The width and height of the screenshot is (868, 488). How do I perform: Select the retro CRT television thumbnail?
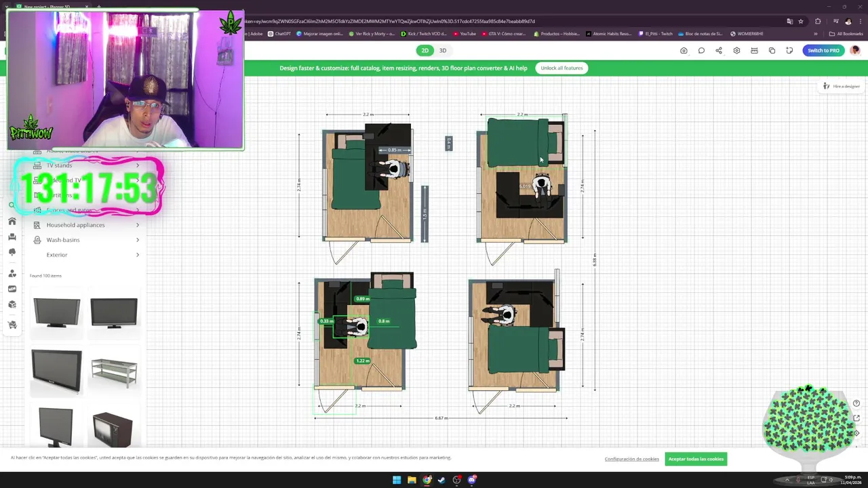(113, 429)
